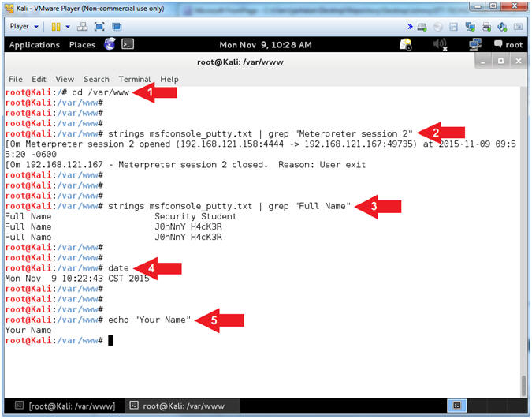
Task: Open the network connections icon in panel
Action: pos(475,44)
